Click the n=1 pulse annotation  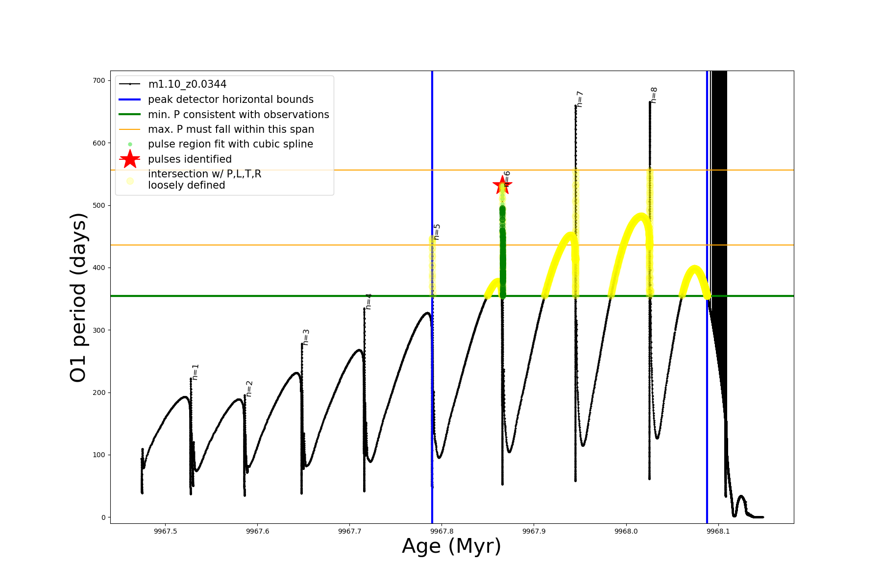pos(196,372)
